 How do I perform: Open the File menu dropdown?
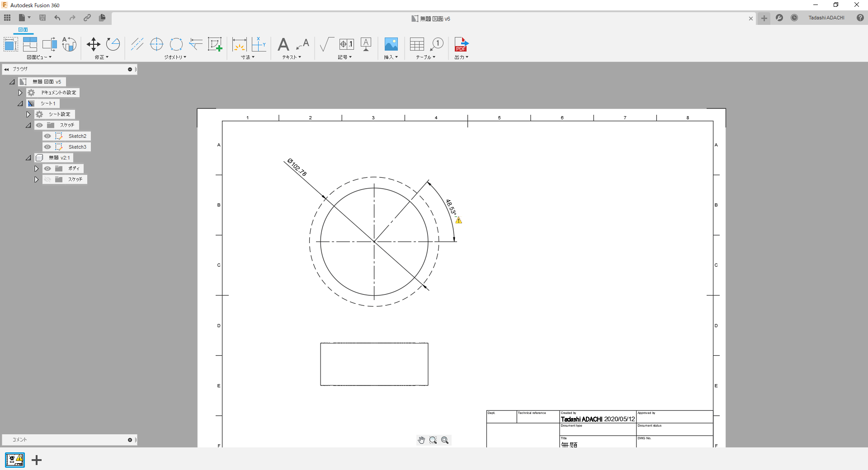click(24, 18)
